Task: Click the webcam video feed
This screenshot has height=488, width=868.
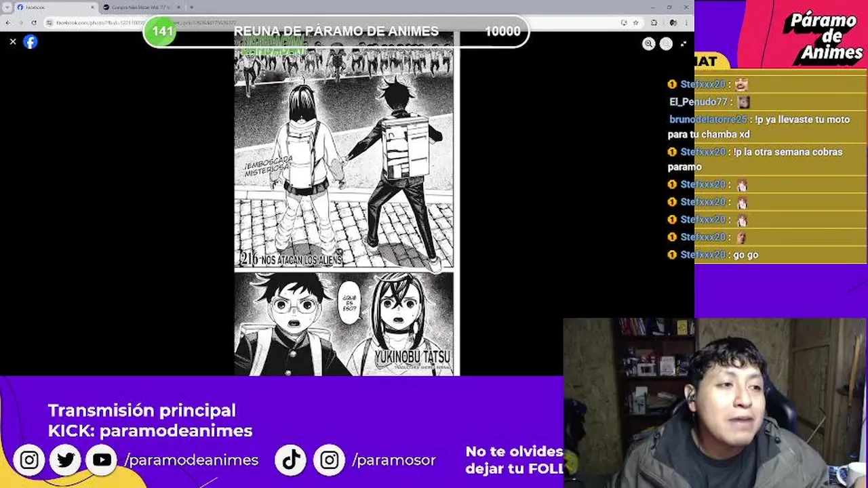Action: click(x=715, y=403)
